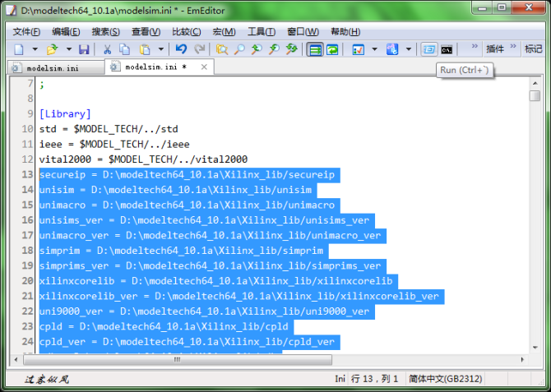Toggle the green wrap/refresh icon

point(332,49)
